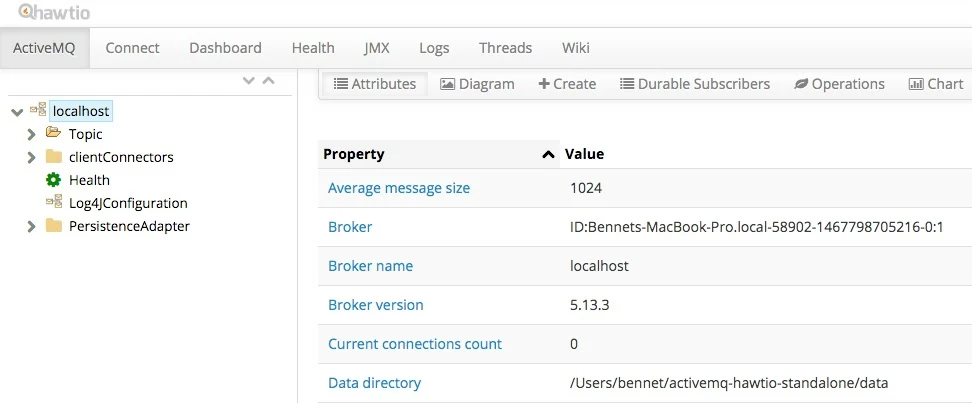Image resolution: width=972 pixels, height=403 pixels.
Task: Open the Broker attribute link
Action: [350, 227]
